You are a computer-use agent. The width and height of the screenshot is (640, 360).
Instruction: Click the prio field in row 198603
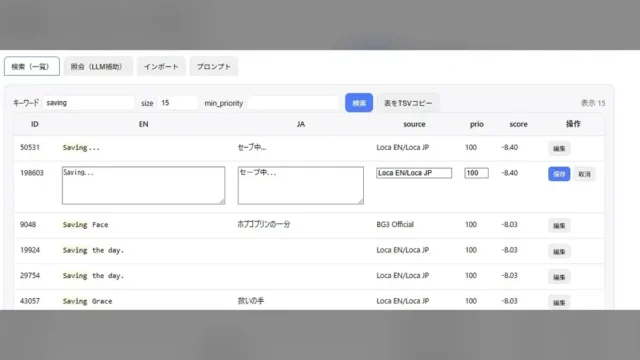pyautogui.click(x=476, y=173)
